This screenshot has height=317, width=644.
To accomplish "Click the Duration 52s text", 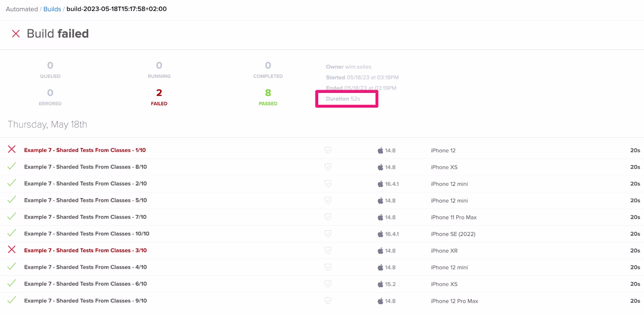I will [343, 99].
